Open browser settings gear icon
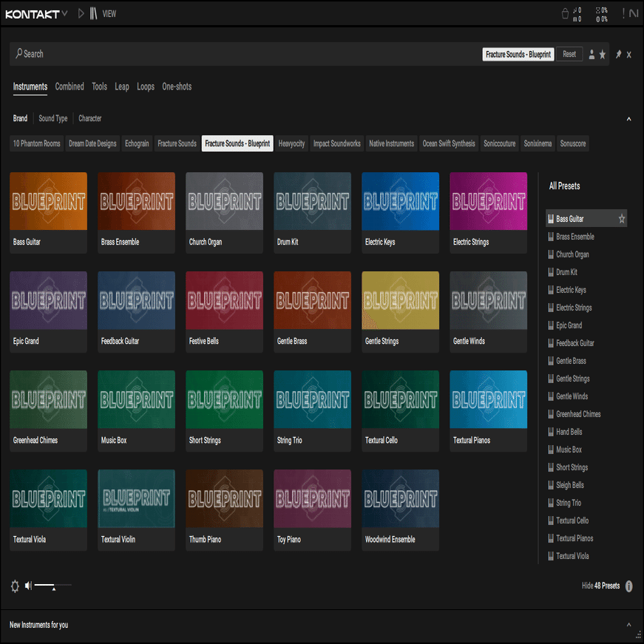 coord(15,586)
